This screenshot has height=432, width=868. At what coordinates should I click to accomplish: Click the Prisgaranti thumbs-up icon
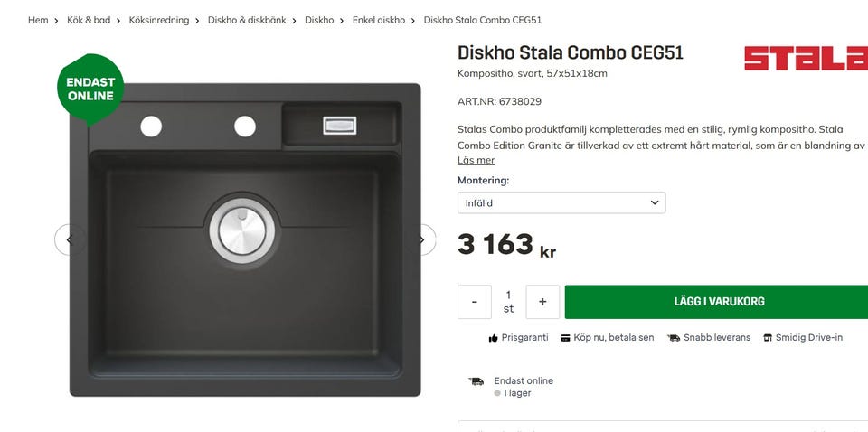(494, 338)
